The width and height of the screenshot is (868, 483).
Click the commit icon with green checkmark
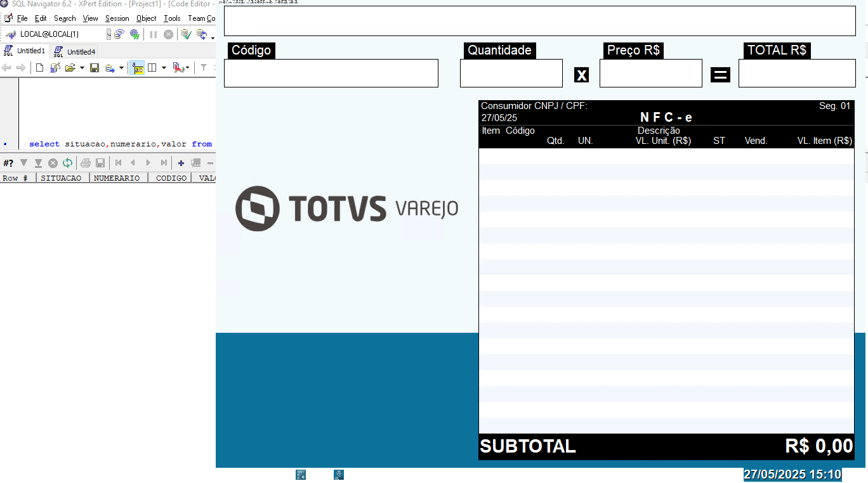(186, 34)
